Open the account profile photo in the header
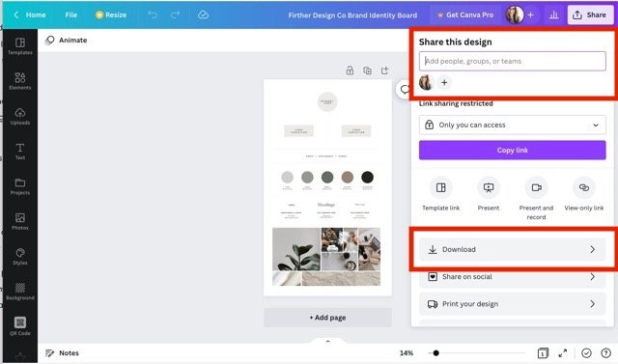This screenshot has width=618, height=364. pyautogui.click(x=515, y=15)
